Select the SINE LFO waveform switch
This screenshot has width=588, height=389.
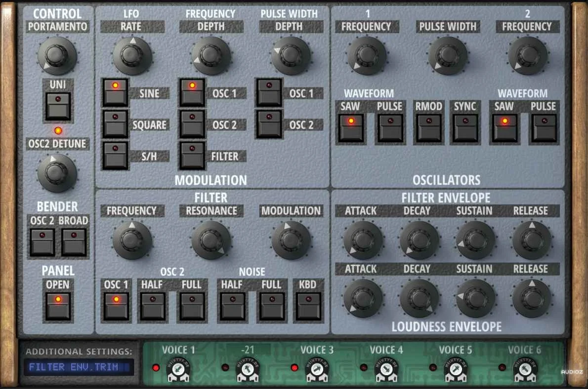115,92
